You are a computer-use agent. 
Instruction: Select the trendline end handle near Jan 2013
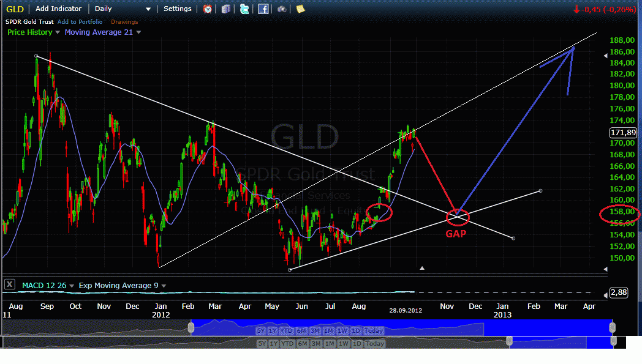(513, 238)
